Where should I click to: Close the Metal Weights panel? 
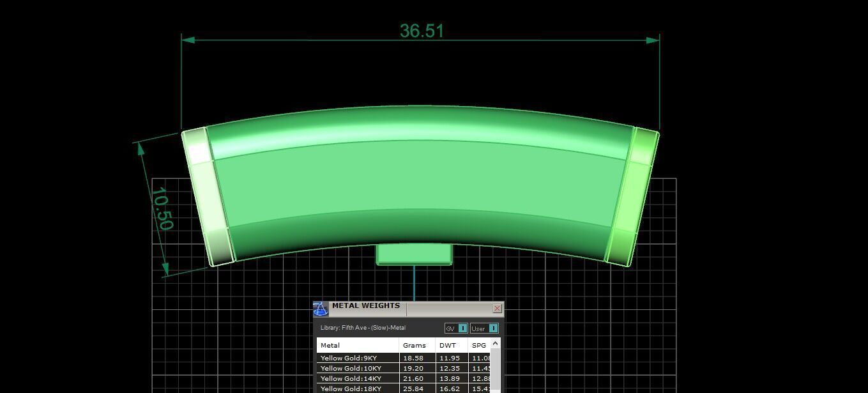pos(497,309)
